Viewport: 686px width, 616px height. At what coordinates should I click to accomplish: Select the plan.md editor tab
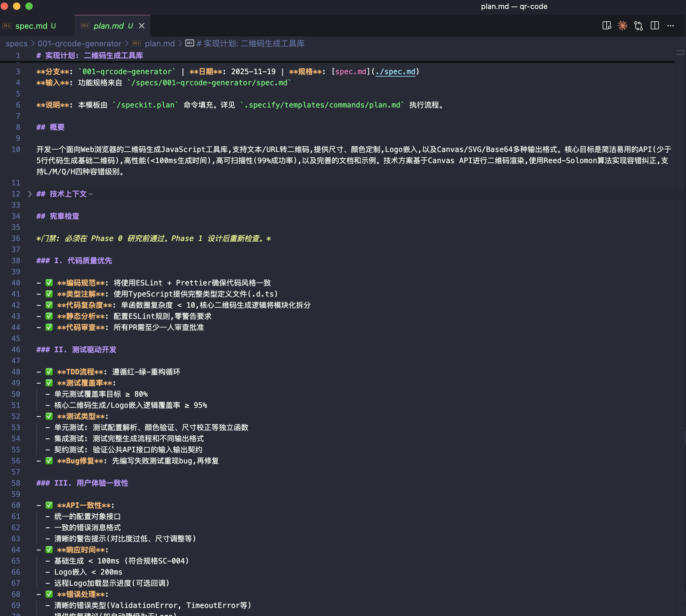[x=109, y=26]
